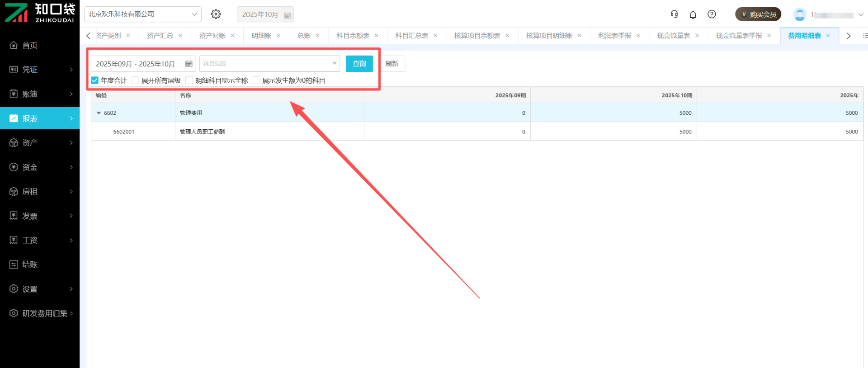Open the calendar icon in date range field
868x368 pixels.
(189, 64)
